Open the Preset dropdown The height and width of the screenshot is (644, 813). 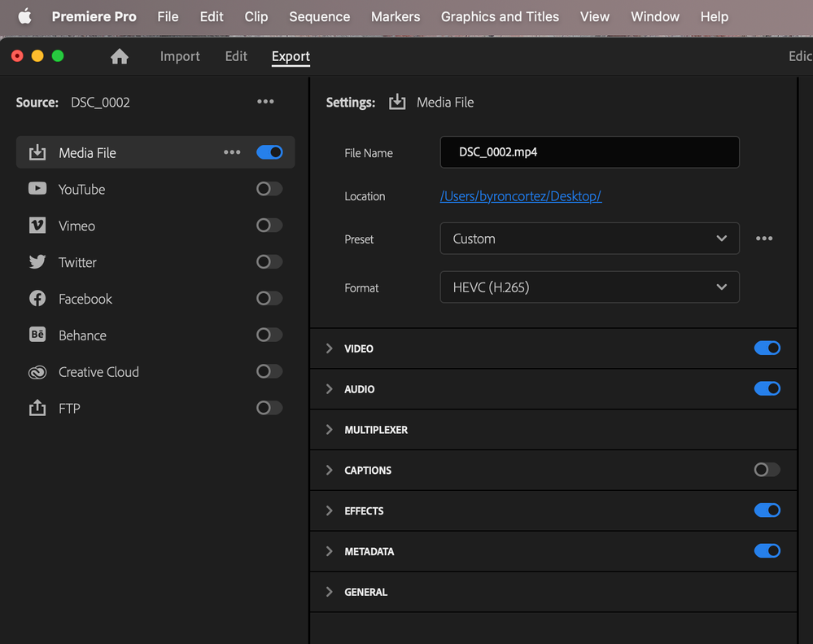[x=589, y=239]
